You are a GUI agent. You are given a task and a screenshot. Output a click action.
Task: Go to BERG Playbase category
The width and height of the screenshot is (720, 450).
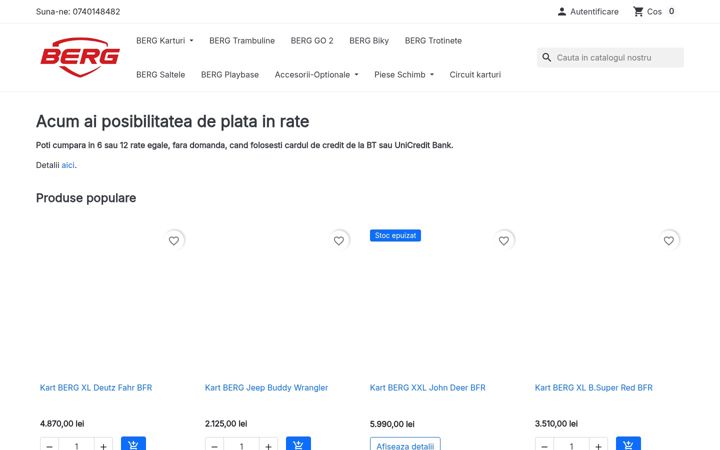[230, 74]
